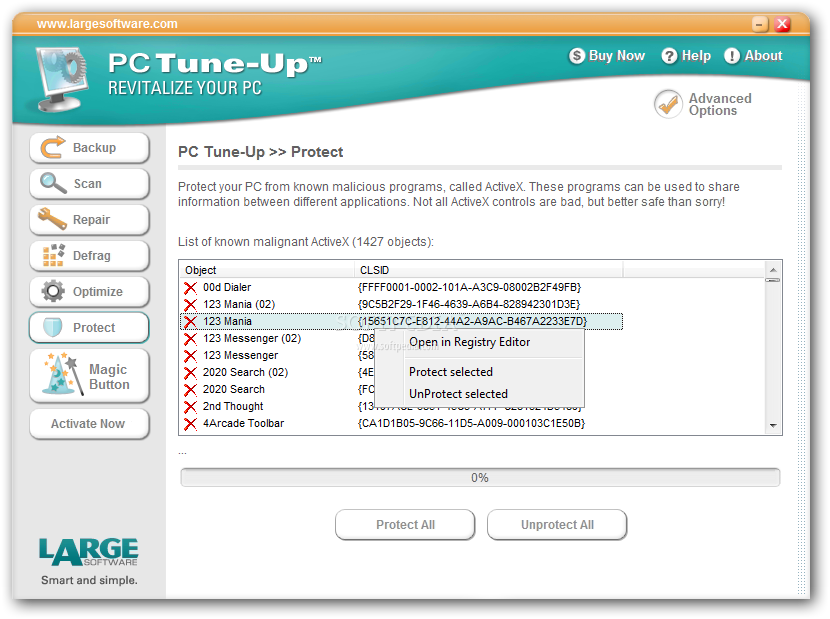Minimize the PC Tune-Up window
Viewport: 830px width, 619px height.
click(x=760, y=24)
